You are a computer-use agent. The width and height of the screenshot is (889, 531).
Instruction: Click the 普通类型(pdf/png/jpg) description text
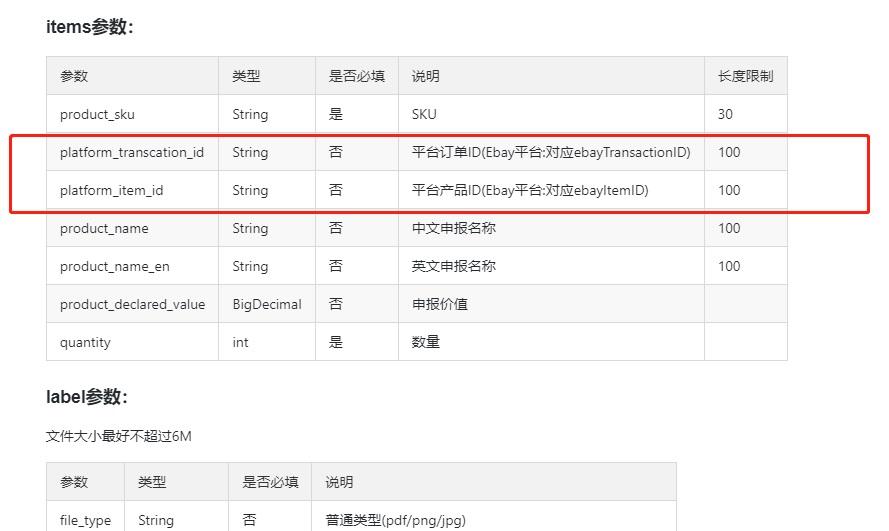[x=395, y=520]
